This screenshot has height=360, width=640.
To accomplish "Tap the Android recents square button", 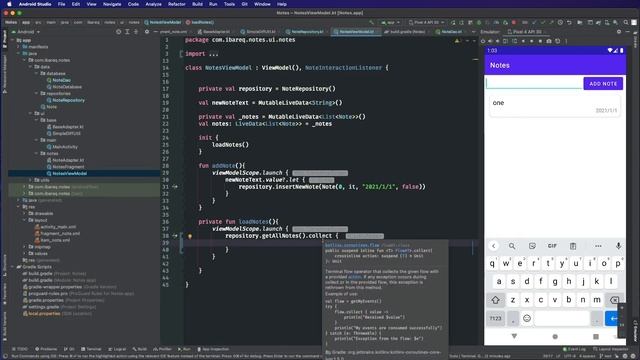I will 596,336.
